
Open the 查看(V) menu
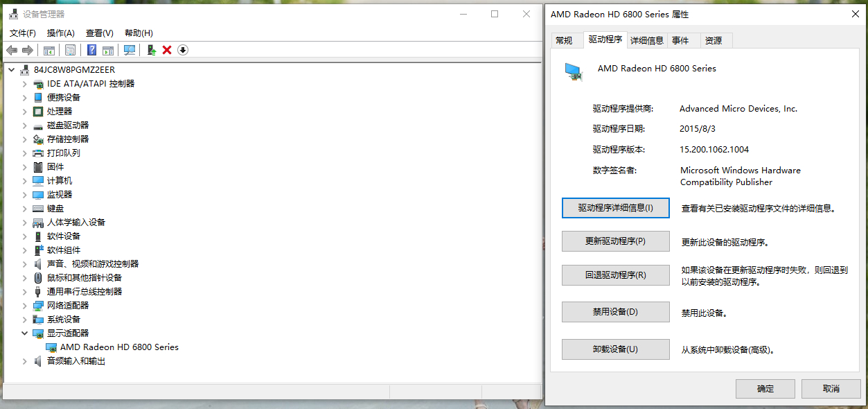(100, 33)
